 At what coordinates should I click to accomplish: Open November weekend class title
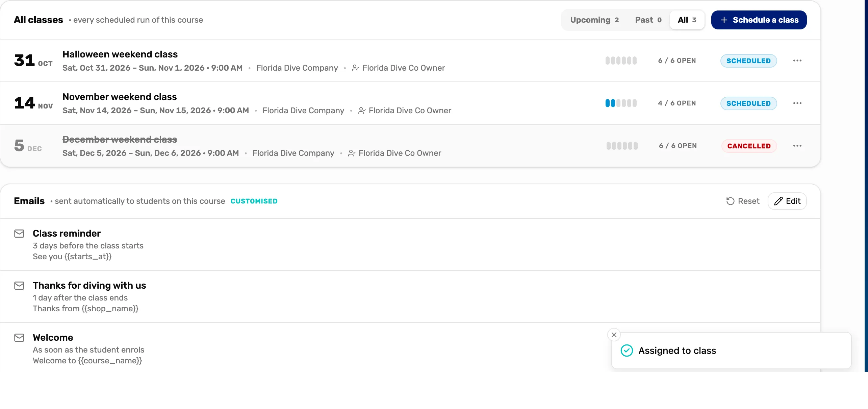(120, 97)
